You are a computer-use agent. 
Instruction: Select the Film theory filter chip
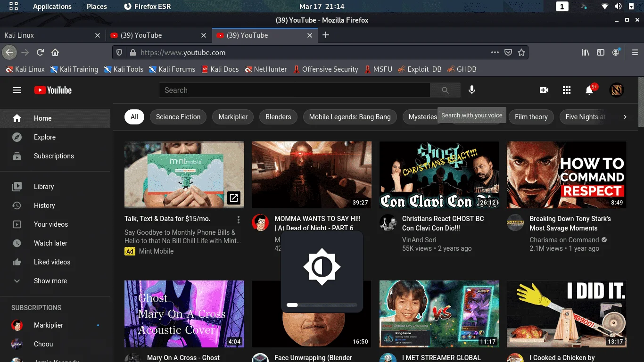pos(531,117)
